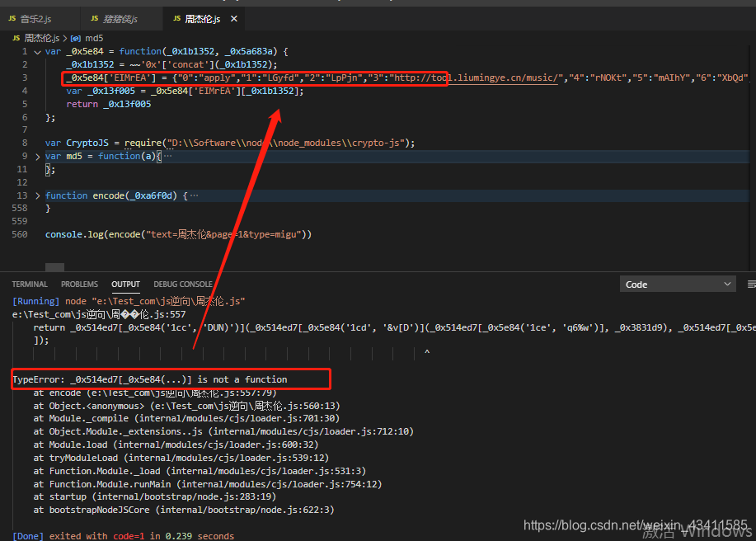
Task: Click the 'at Module.load' stack trace line
Action: pos(176,445)
